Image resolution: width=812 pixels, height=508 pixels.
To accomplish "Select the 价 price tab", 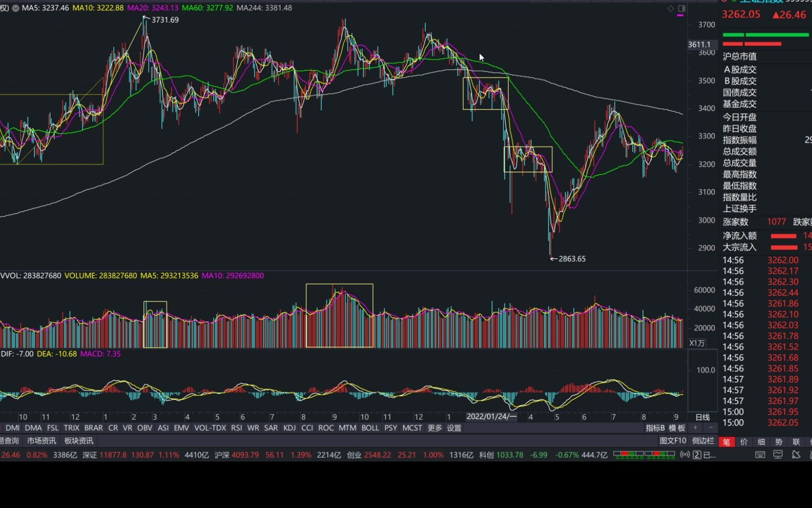I will (744, 442).
